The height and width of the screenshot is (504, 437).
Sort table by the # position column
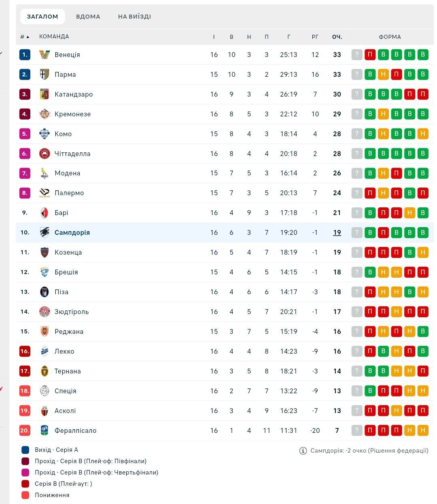click(25, 37)
